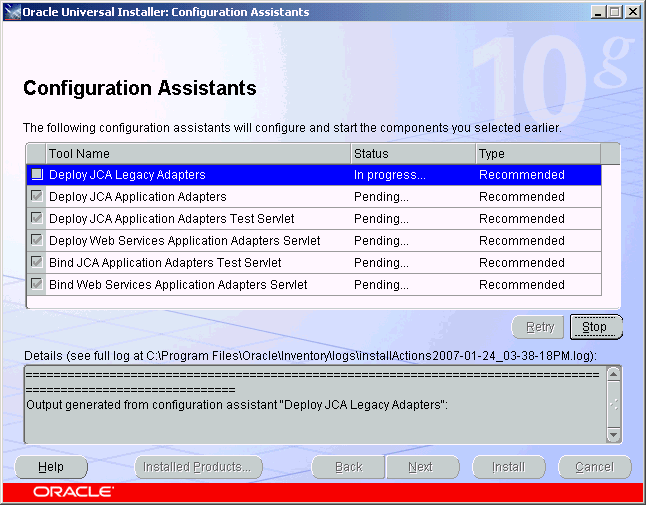The image size is (646, 505).
Task: Select Deploy JCA Application Adapters Test Servlet text
Action: pyautogui.click(x=171, y=218)
